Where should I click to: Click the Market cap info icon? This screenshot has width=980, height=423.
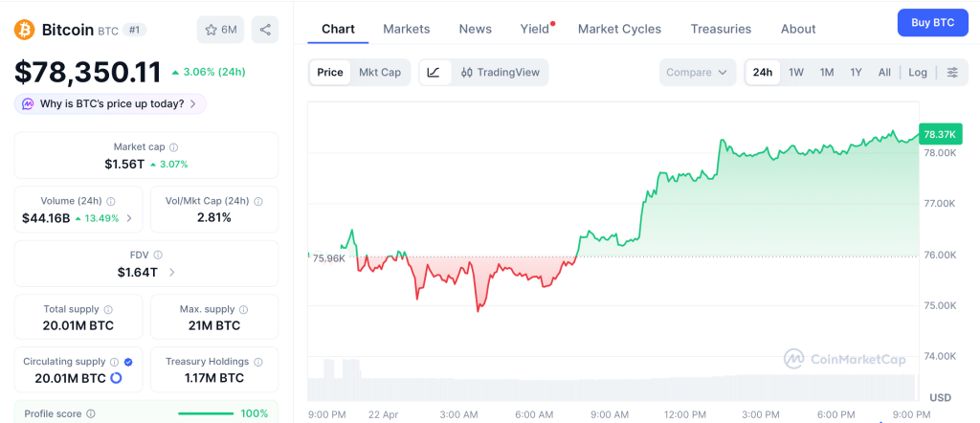pos(173,147)
